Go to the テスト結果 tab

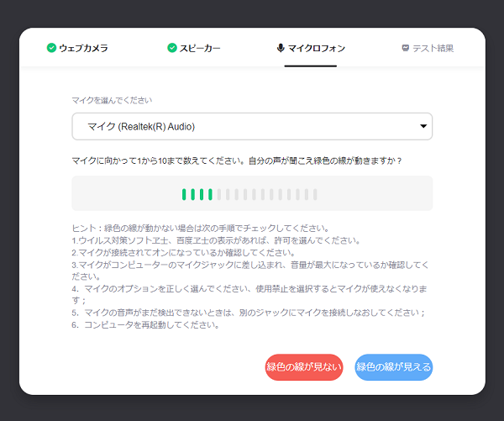click(x=433, y=48)
